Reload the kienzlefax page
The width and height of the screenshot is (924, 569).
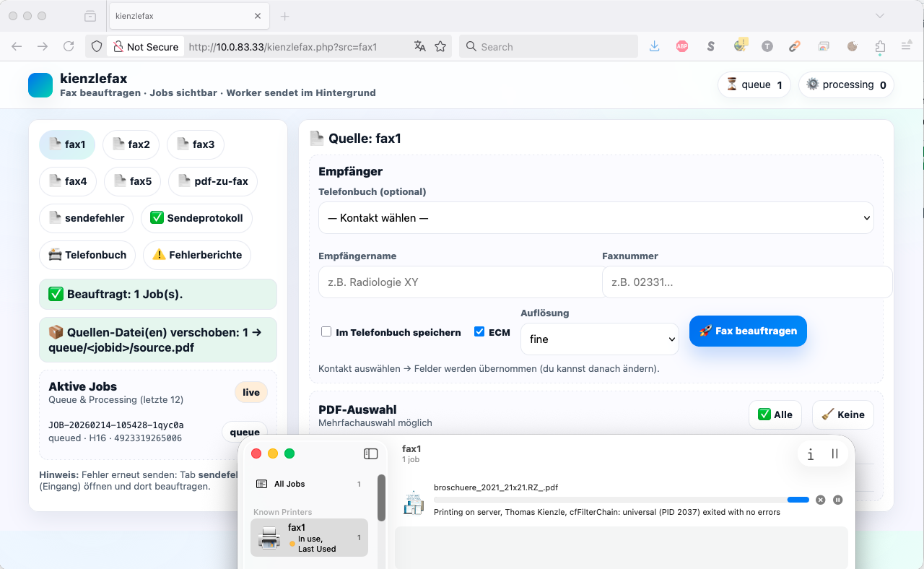[69, 46]
